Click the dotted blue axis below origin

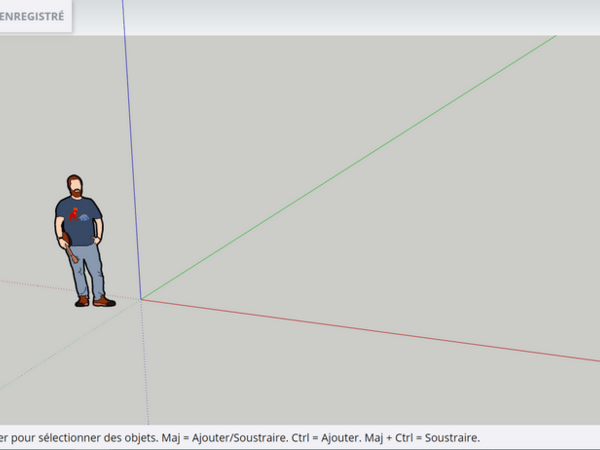tap(145, 370)
